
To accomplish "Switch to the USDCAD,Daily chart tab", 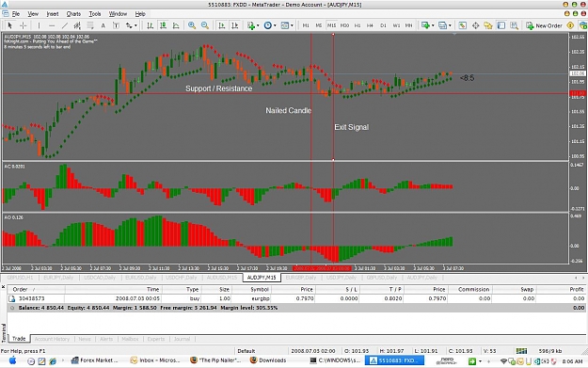I will [100, 278].
